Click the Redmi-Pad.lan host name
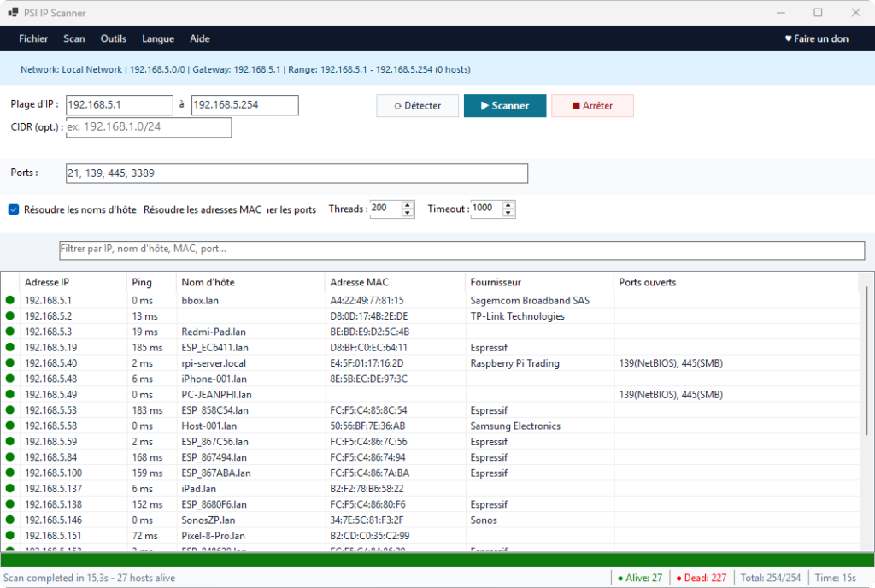The width and height of the screenshot is (875, 588). (x=214, y=332)
